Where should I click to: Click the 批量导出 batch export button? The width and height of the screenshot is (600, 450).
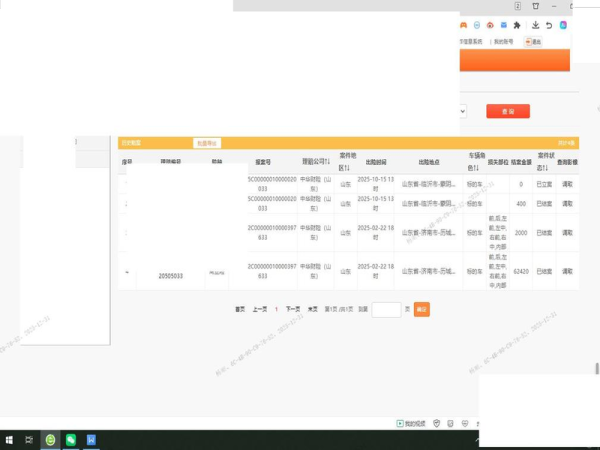206,143
